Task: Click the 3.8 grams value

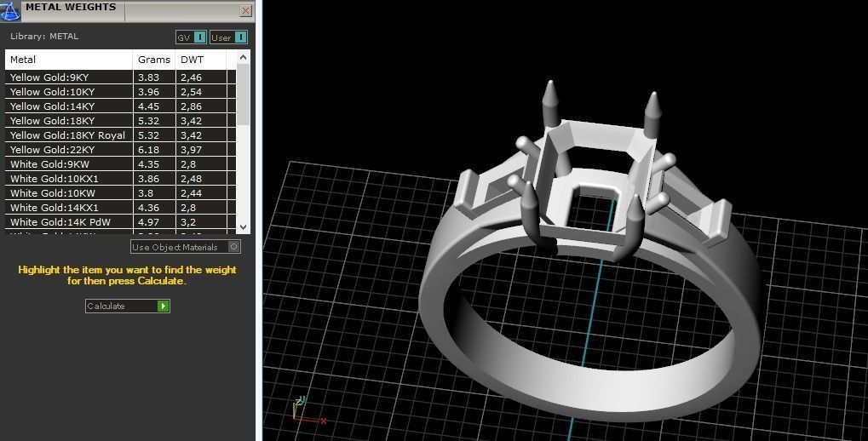Action: click(x=146, y=193)
